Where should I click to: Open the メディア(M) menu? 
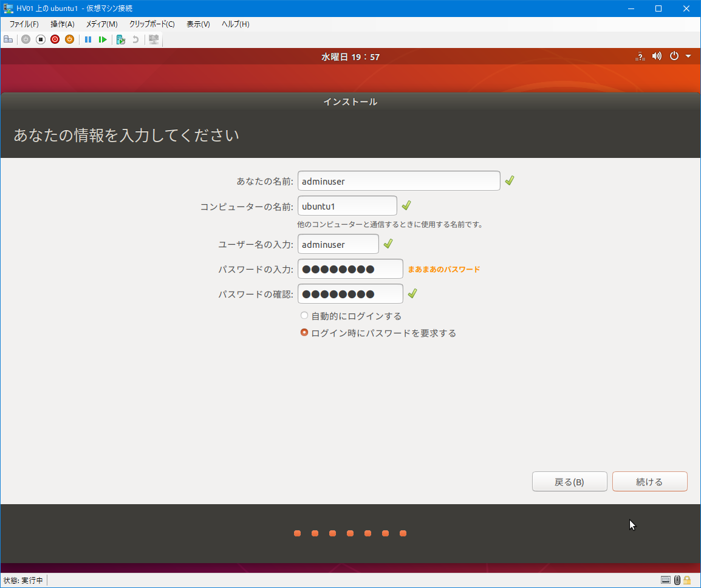[101, 24]
